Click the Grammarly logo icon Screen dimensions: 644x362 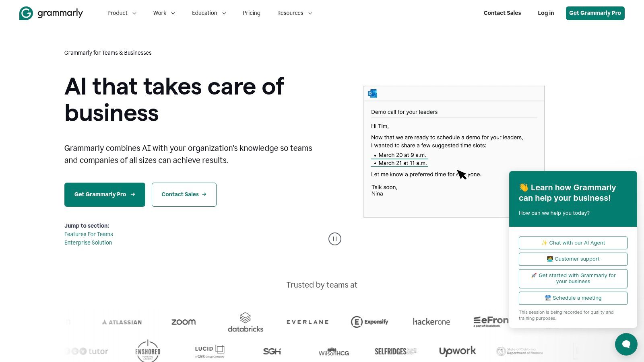[26, 13]
